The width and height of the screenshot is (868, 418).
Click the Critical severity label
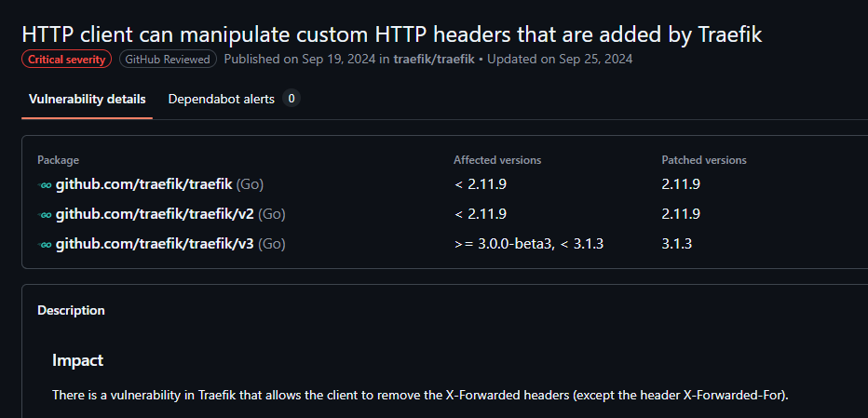click(x=67, y=60)
